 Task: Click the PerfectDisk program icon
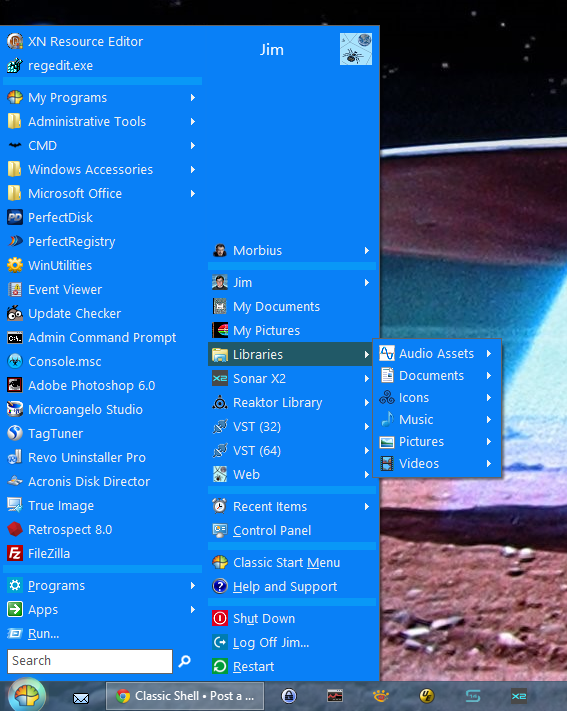[x=15, y=217]
